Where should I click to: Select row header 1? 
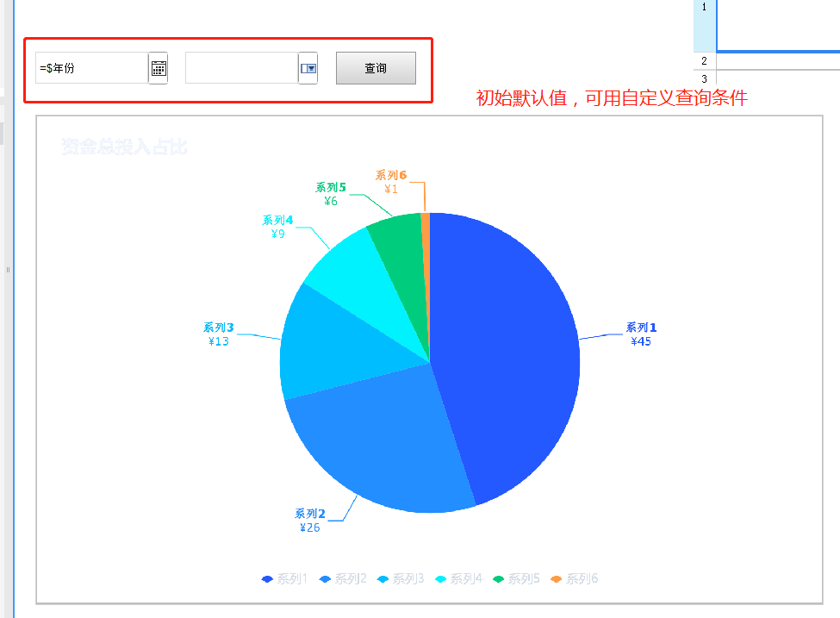coord(705,24)
